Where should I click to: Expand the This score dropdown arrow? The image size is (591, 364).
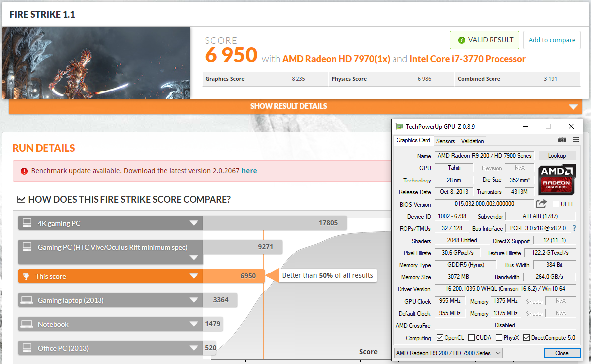194,276
